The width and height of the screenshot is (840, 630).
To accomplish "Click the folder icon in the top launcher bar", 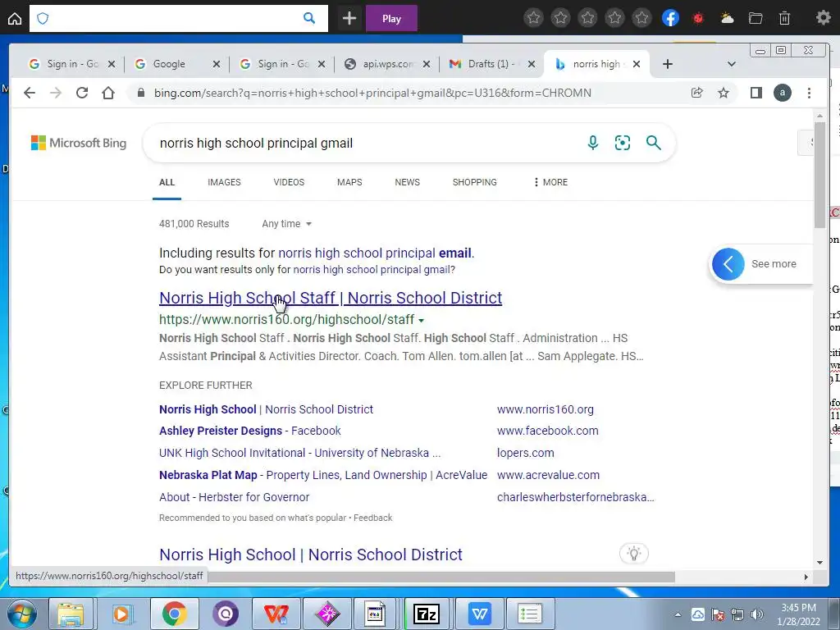I will click(x=756, y=18).
